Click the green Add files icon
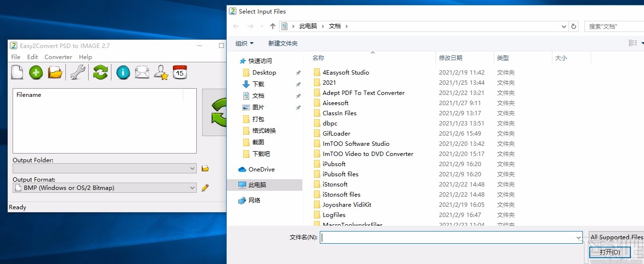644x264 pixels. (36, 73)
